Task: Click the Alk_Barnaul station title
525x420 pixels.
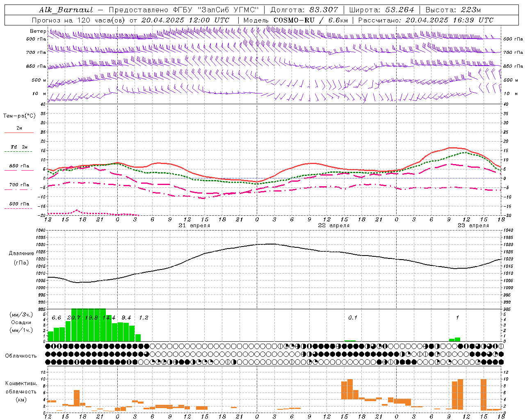Action: pyautogui.click(x=66, y=10)
